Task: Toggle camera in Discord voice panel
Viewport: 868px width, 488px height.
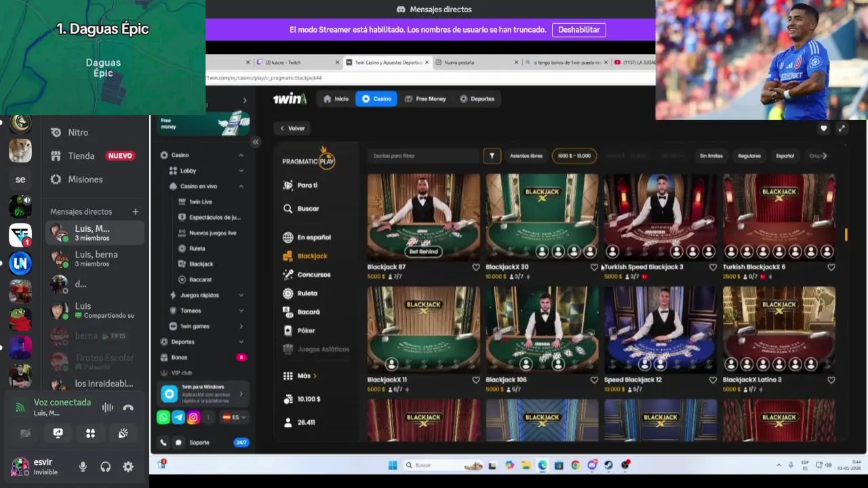Action: tap(25, 433)
